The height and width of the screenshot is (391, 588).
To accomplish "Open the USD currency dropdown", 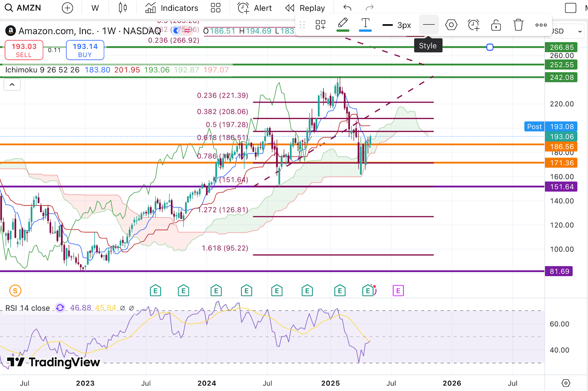I will [567, 31].
